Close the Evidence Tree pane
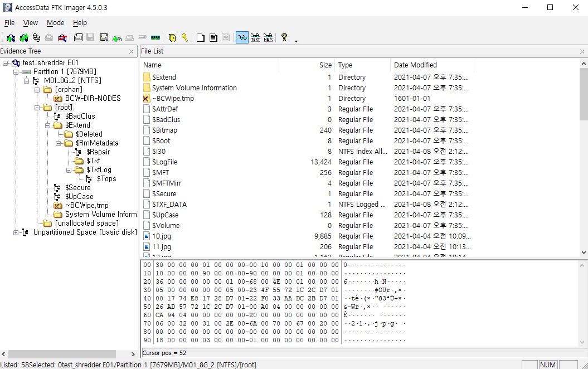The width and height of the screenshot is (588, 369). point(131,51)
